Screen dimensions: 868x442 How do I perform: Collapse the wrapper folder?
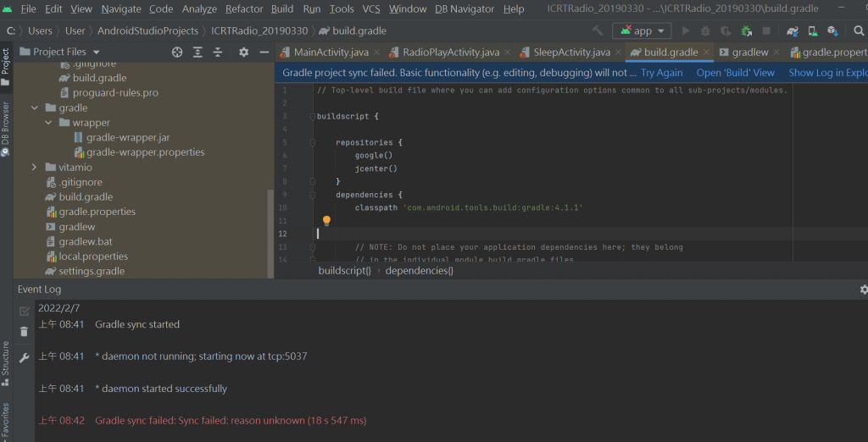(48, 123)
